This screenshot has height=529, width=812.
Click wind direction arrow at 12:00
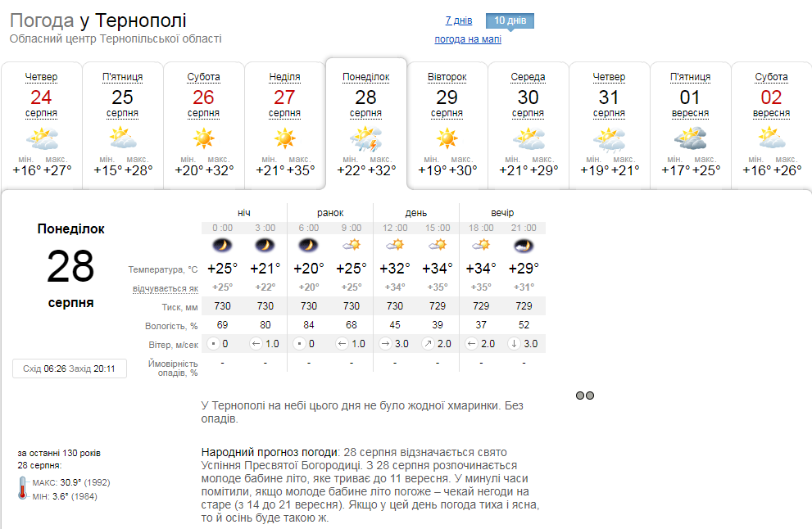click(x=385, y=344)
